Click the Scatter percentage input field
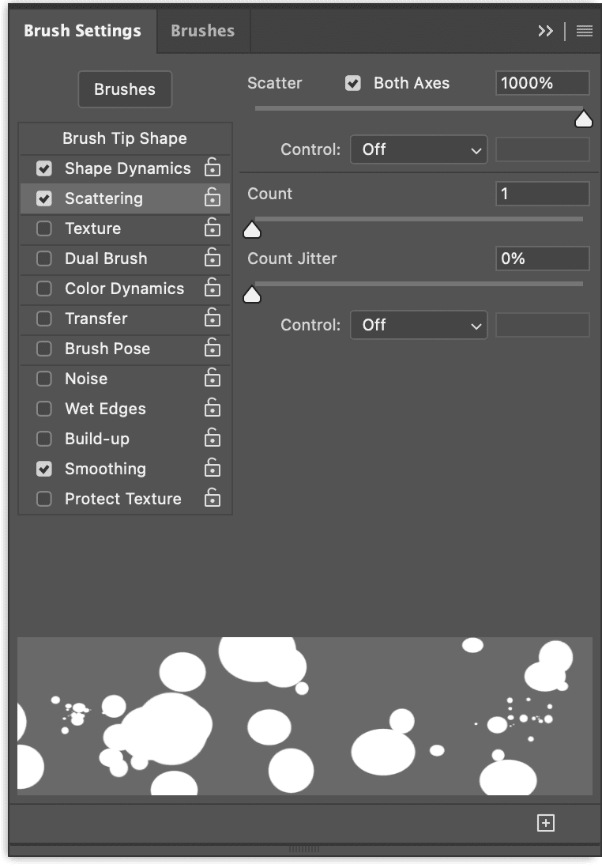 click(542, 82)
